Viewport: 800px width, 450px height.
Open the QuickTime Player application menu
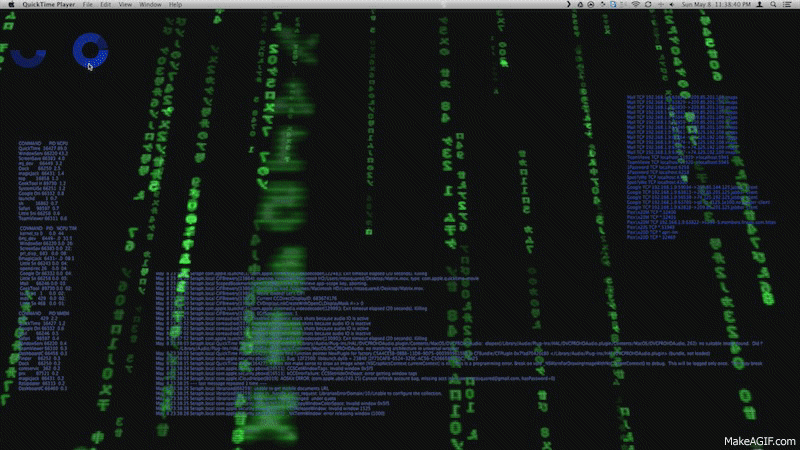click(48, 5)
